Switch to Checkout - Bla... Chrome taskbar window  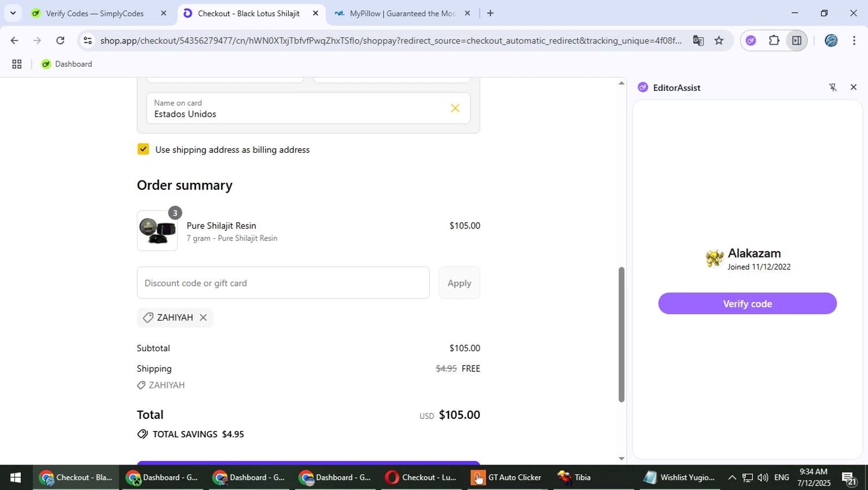(x=76, y=477)
